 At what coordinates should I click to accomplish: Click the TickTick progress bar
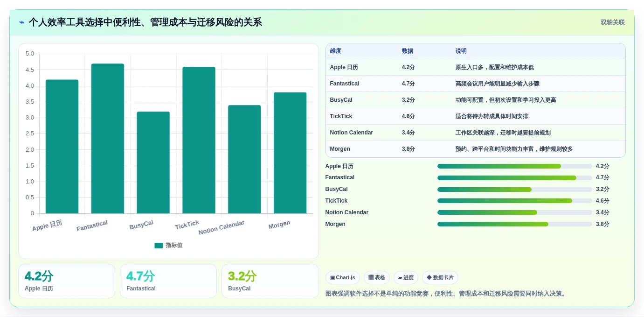(515, 201)
